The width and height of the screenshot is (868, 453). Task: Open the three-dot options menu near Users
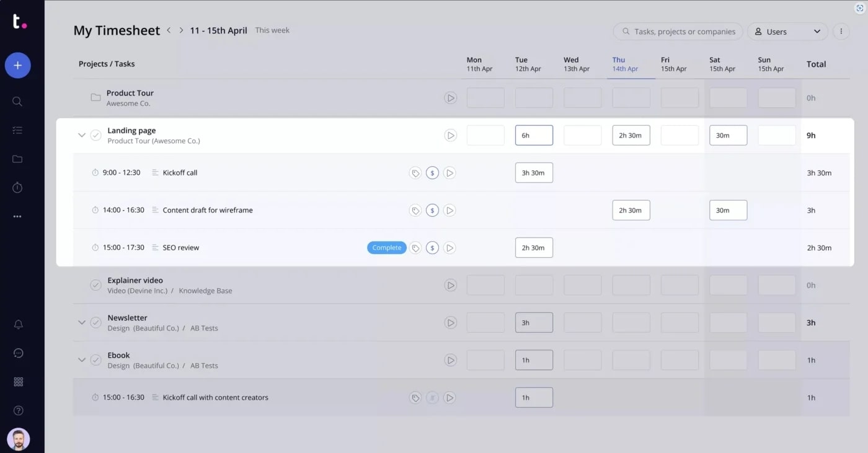pyautogui.click(x=841, y=32)
